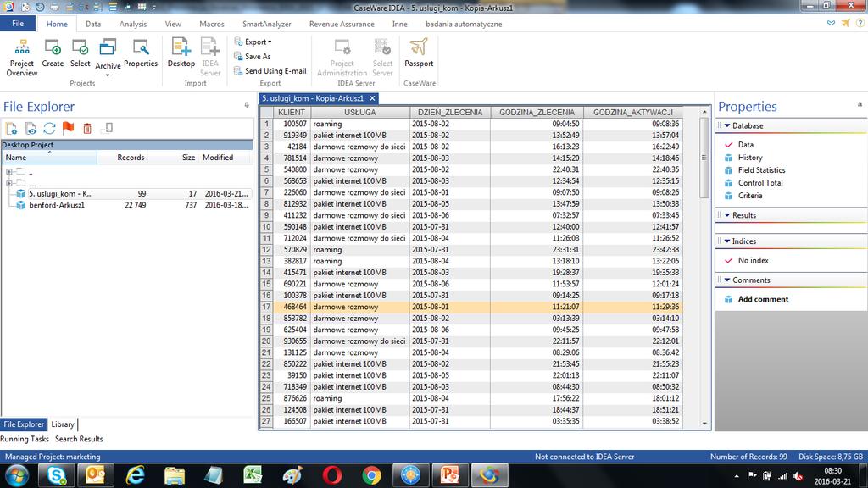This screenshot has height=488, width=868.
Task: Refresh the File Explorer file list
Action: tap(49, 129)
